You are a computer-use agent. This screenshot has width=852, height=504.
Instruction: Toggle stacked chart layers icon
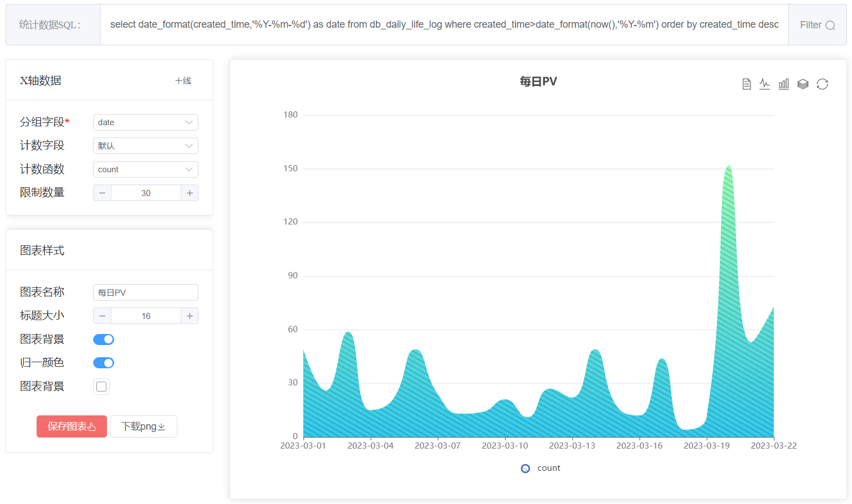803,84
